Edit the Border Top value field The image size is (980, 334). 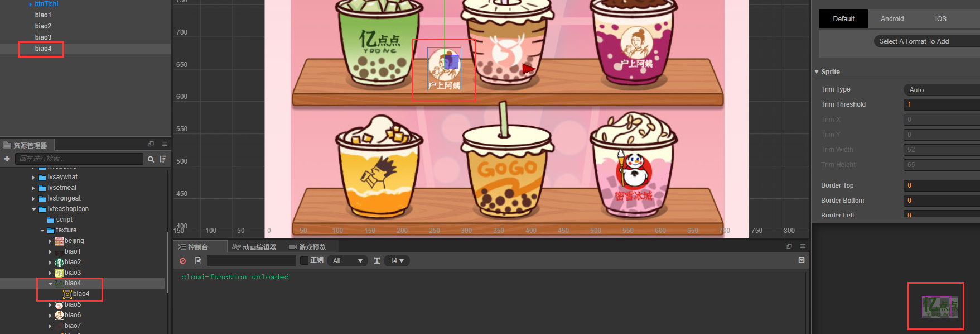pos(942,185)
